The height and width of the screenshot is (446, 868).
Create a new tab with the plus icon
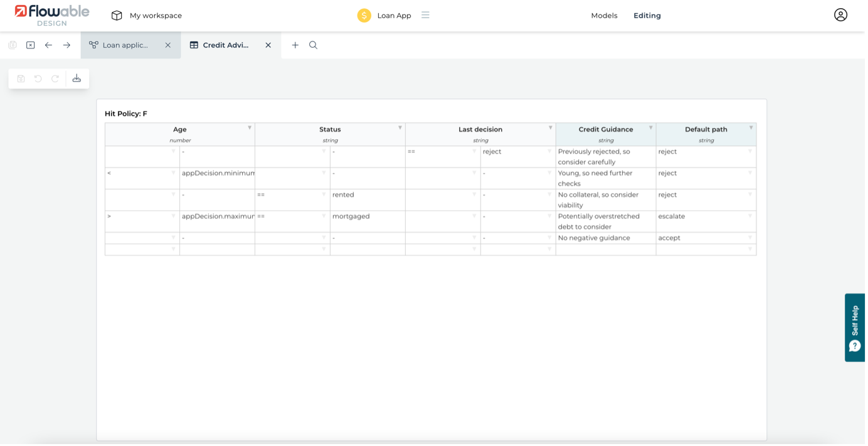point(295,45)
